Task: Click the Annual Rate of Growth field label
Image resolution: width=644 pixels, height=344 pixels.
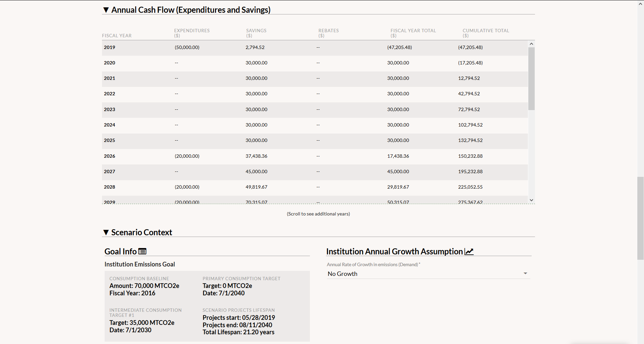Action: [373, 264]
